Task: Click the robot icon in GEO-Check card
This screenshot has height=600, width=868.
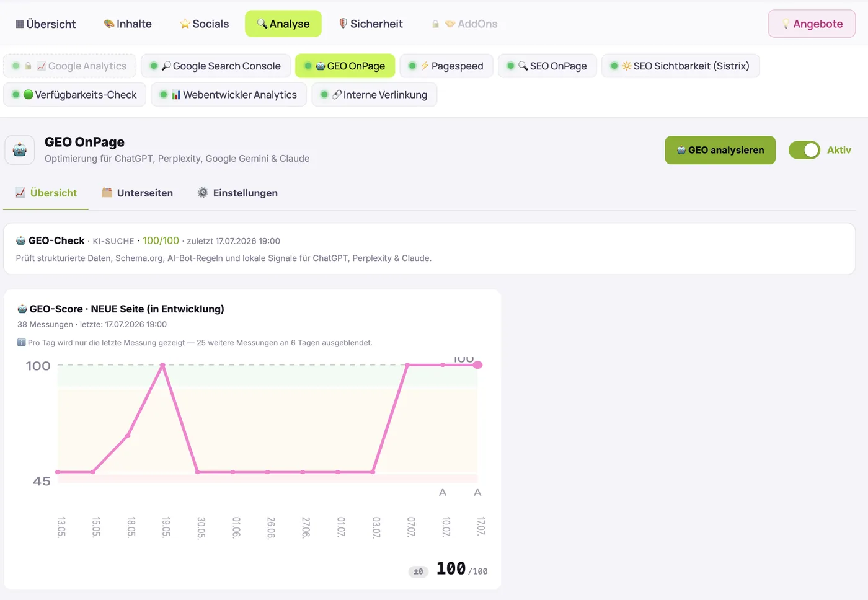Action: 21,240
